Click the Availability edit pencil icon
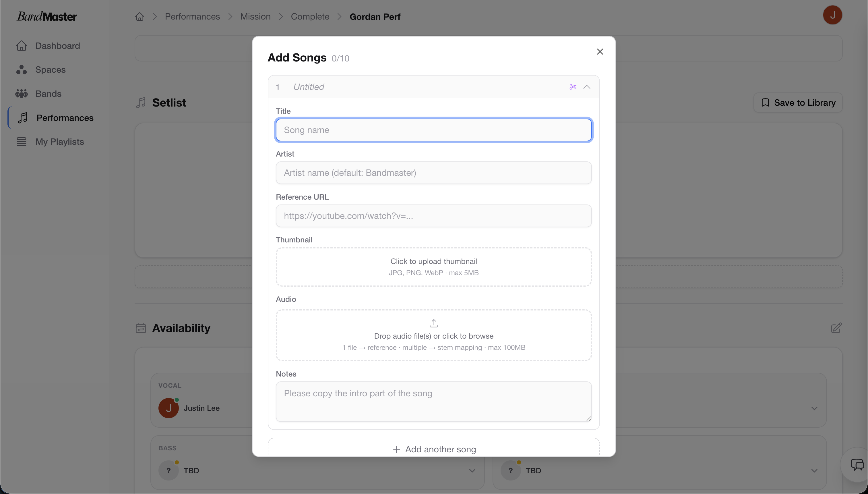This screenshot has width=868, height=494. [x=836, y=328]
